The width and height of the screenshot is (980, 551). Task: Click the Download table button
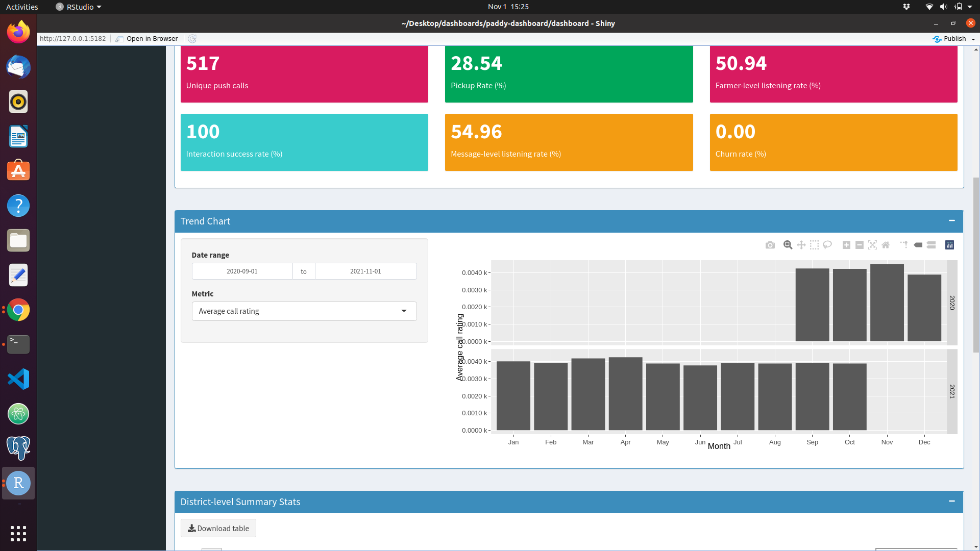pos(218,529)
